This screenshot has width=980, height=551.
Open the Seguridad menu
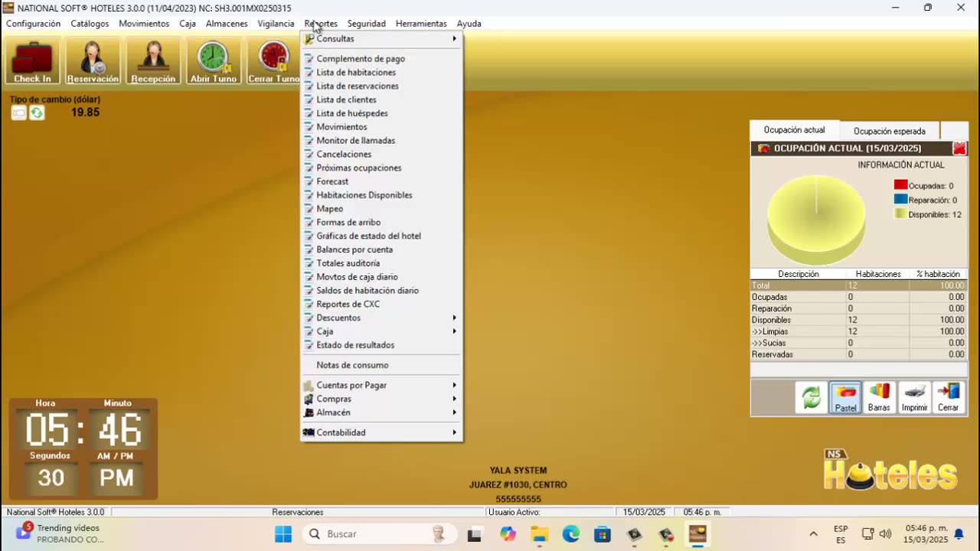coord(367,24)
